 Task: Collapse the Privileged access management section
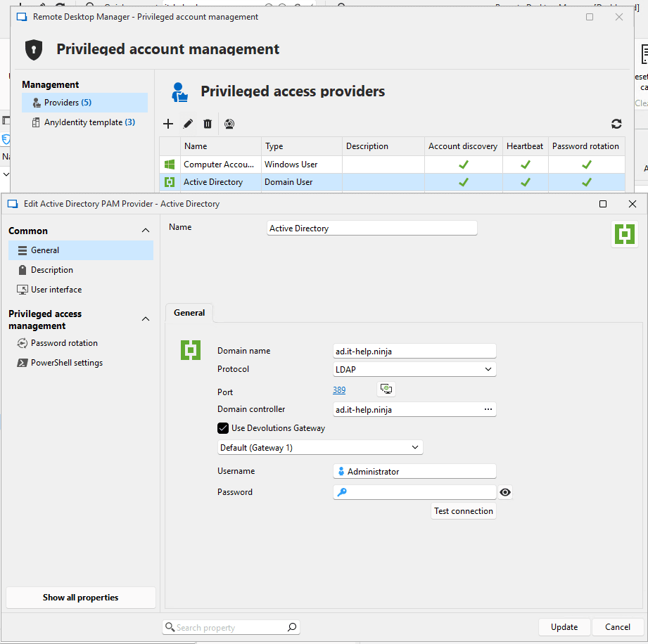pyautogui.click(x=146, y=319)
